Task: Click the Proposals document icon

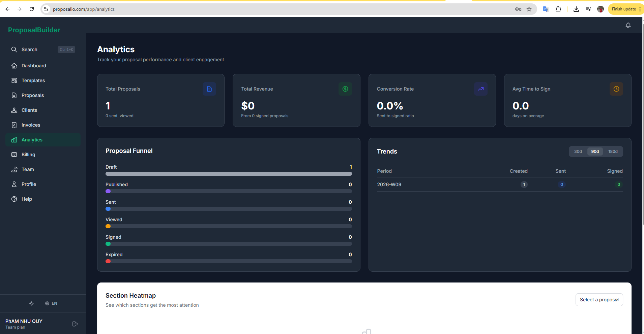Action: click(14, 95)
